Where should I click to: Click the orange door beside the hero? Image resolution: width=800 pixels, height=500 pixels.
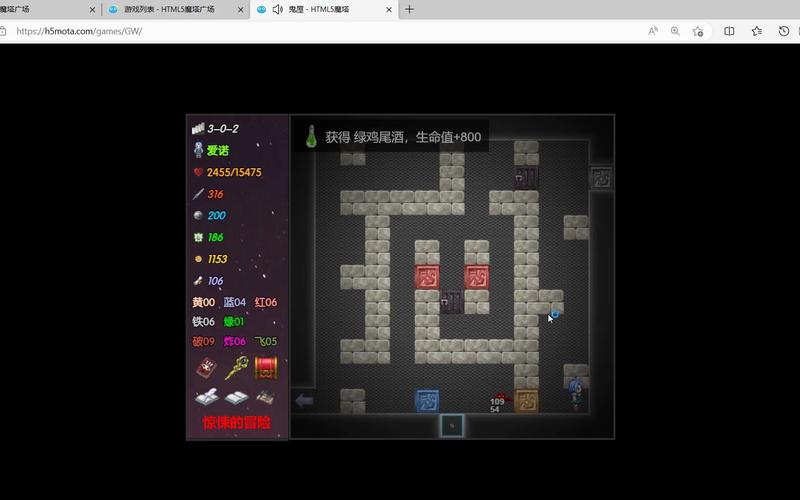[x=526, y=401]
